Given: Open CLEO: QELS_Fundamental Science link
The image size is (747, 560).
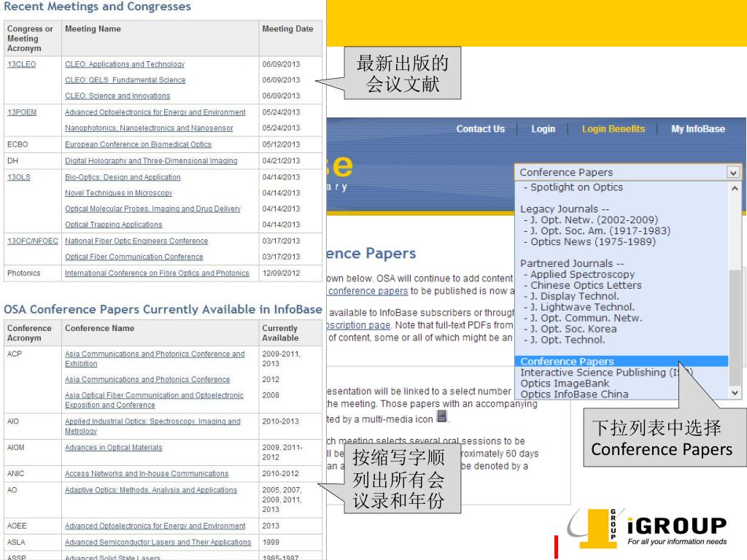Looking at the screenshot, I should point(125,80).
